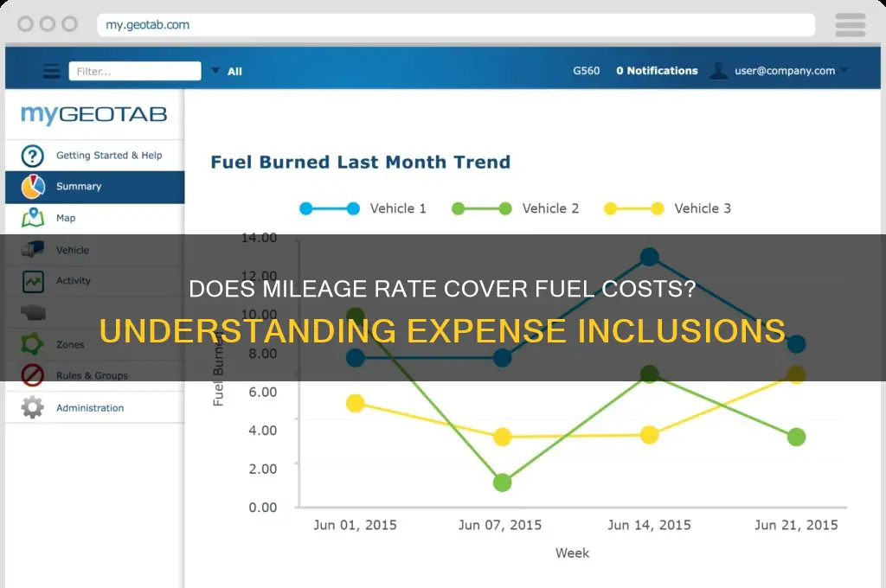Select Administration in the sidebar
Image resolution: width=886 pixels, height=588 pixels.
click(95, 407)
